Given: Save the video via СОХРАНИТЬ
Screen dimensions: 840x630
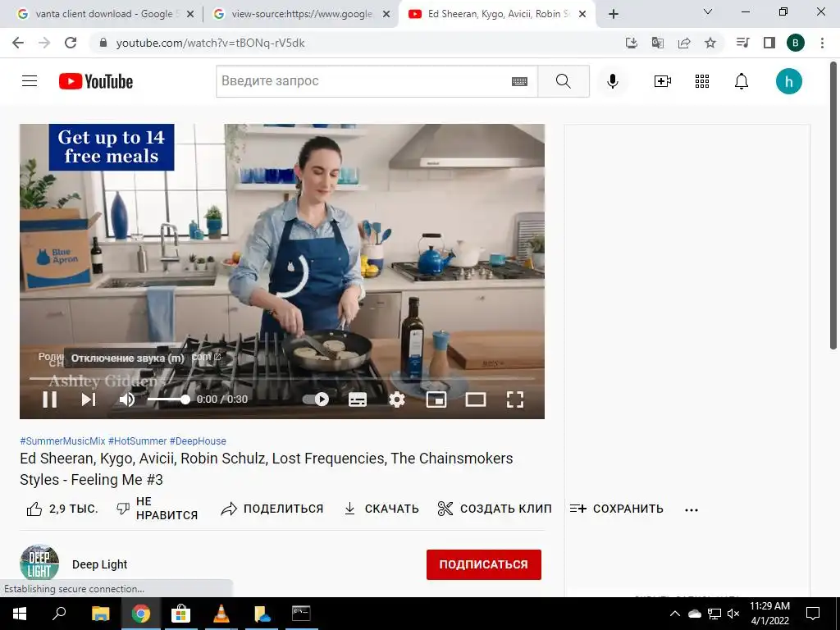Looking at the screenshot, I should click(x=617, y=509).
